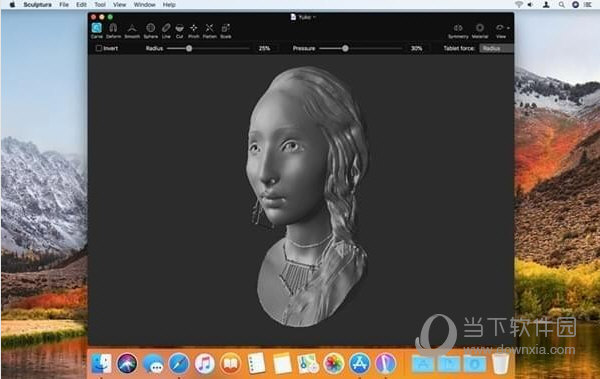Open iBooks from the Dock
600x379 pixels.
230,363
